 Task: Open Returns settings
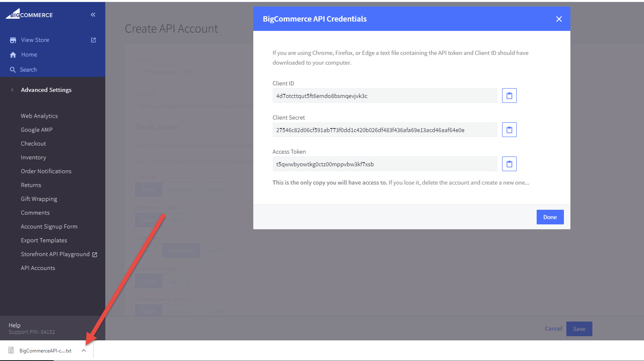click(x=31, y=185)
